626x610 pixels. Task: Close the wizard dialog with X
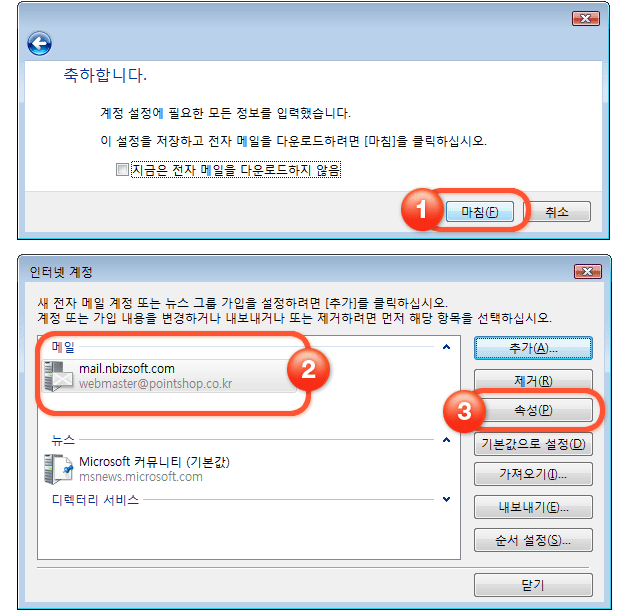pyautogui.click(x=585, y=19)
